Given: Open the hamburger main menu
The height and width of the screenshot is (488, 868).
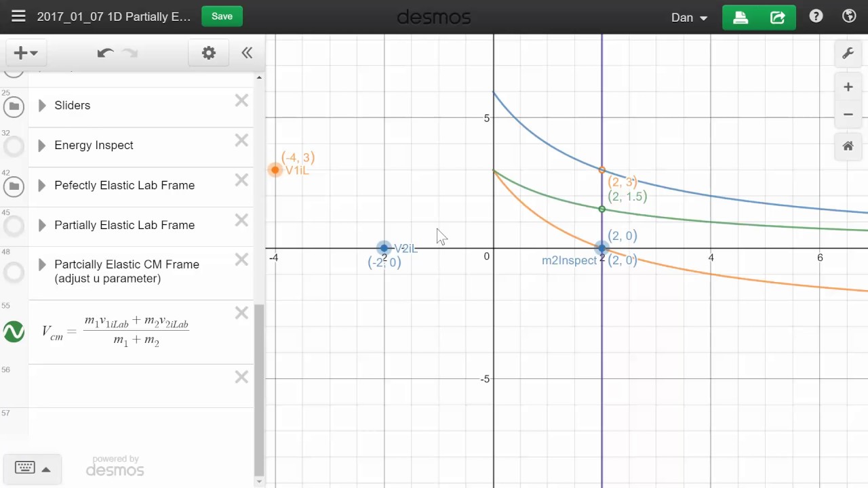Looking at the screenshot, I should click(18, 16).
